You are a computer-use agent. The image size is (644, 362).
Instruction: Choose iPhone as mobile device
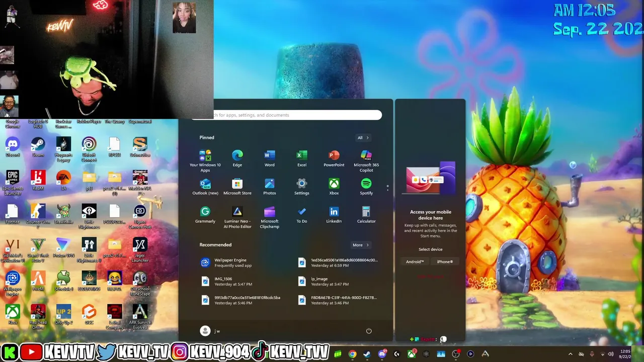point(444,261)
